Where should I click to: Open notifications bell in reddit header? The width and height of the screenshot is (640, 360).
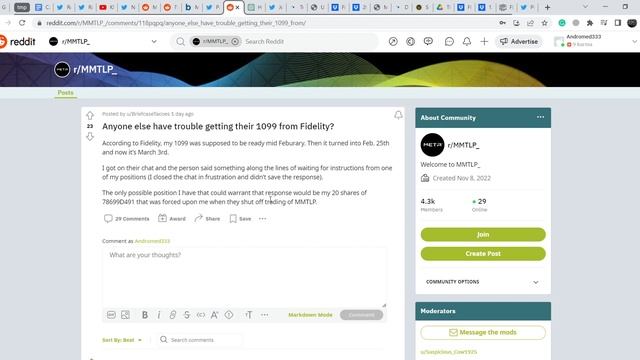tap(467, 41)
